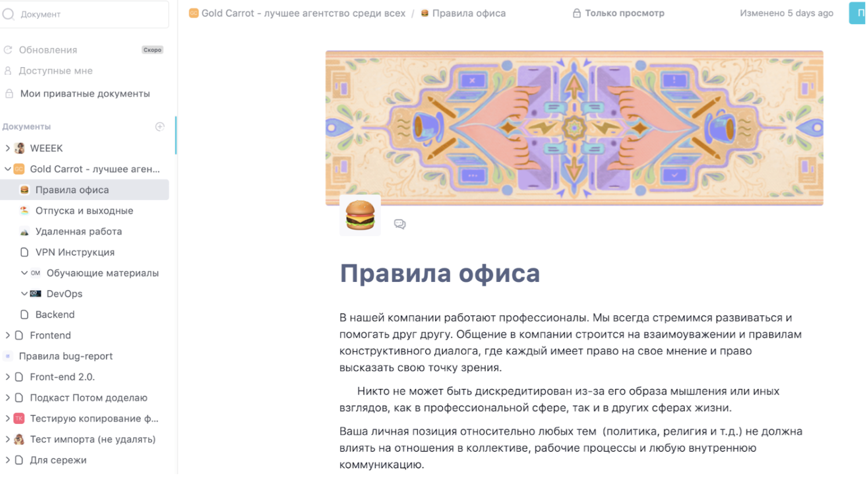The image size is (868, 477).
Task: Expand the Frontend document tree
Action: (8, 335)
